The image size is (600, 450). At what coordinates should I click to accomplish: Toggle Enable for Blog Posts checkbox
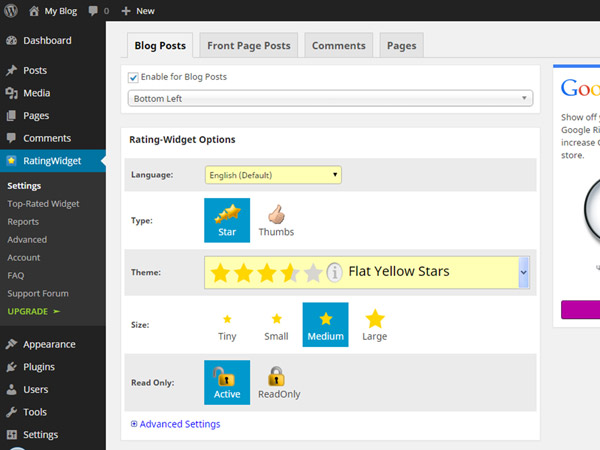(134, 77)
